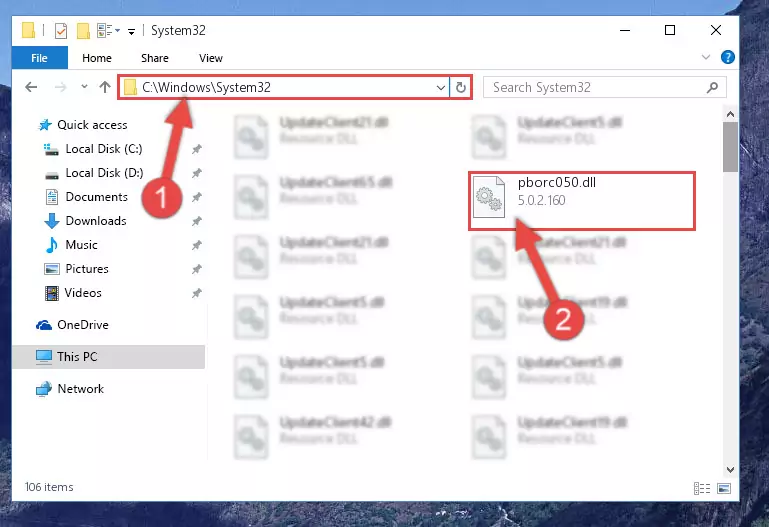The image size is (769, 527).
Task: Switch to large icons view in the status bar
Action: point(724,488)
